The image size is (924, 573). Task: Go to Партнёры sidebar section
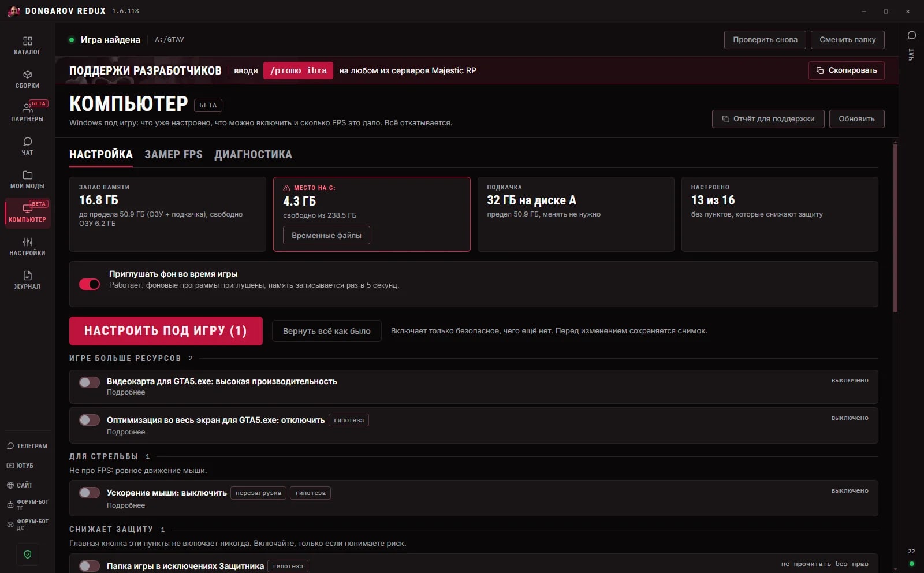27,113
